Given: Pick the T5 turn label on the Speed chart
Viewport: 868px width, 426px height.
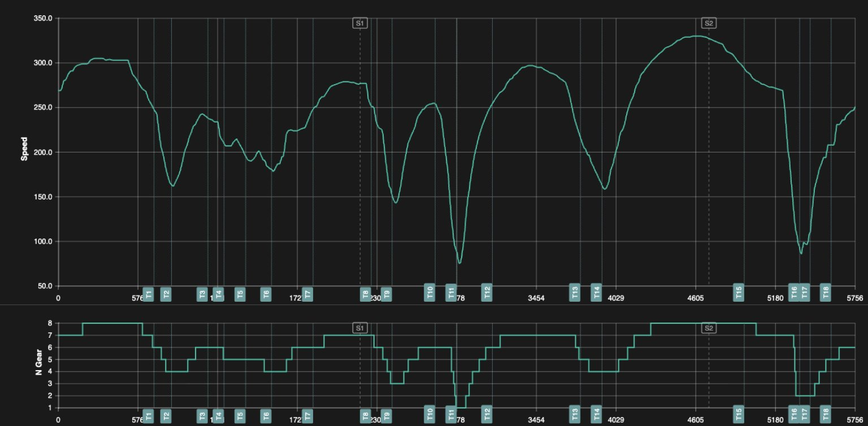Looking at the screenshot, I should [x=240, y=294].
